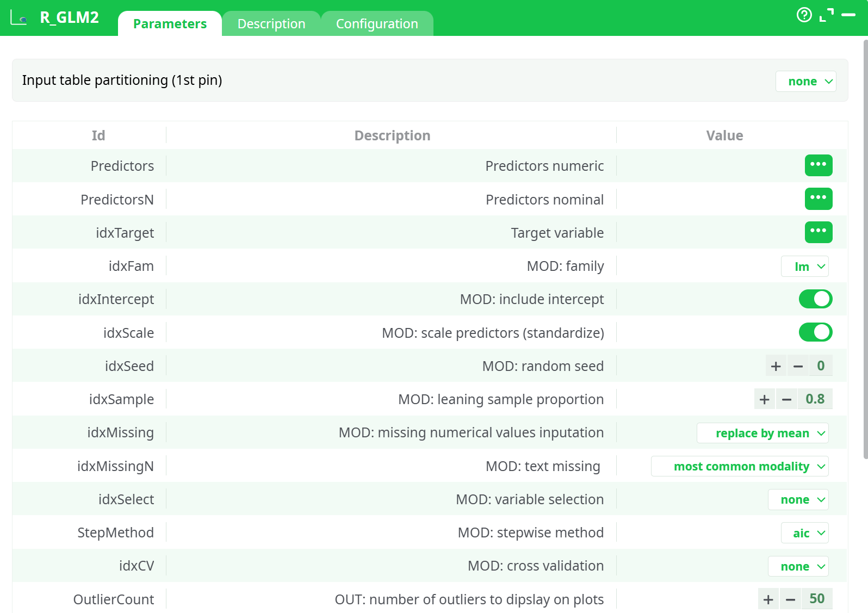Viewport: 868px width, 613px height.
Task: Click the random seed value 0 field
Action: 821,366
